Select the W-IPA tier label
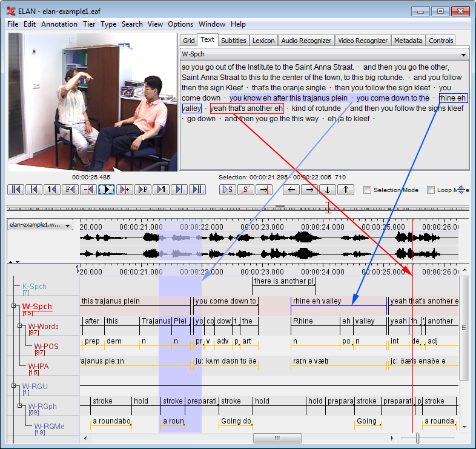The height and width of the screenshot is (449, 476). (x=38, y=366)
